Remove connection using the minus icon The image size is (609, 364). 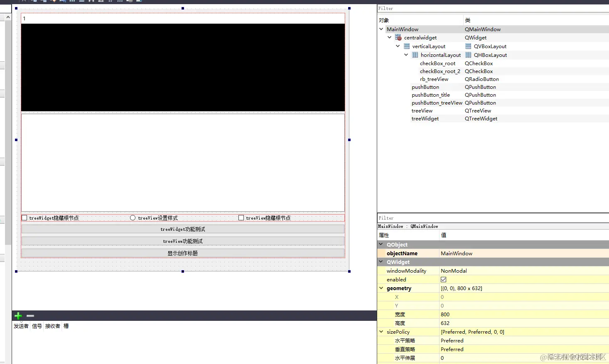point(30,316)
